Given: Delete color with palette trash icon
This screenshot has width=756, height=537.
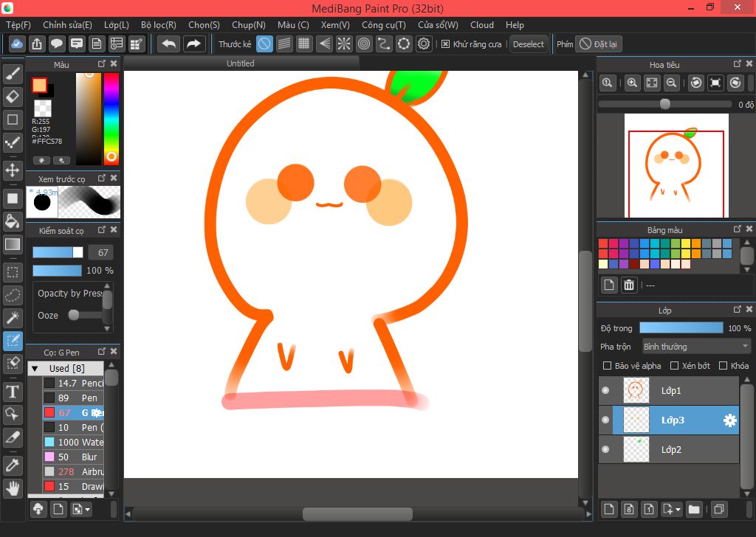Looking at the screenshot, I should point(629,285).
